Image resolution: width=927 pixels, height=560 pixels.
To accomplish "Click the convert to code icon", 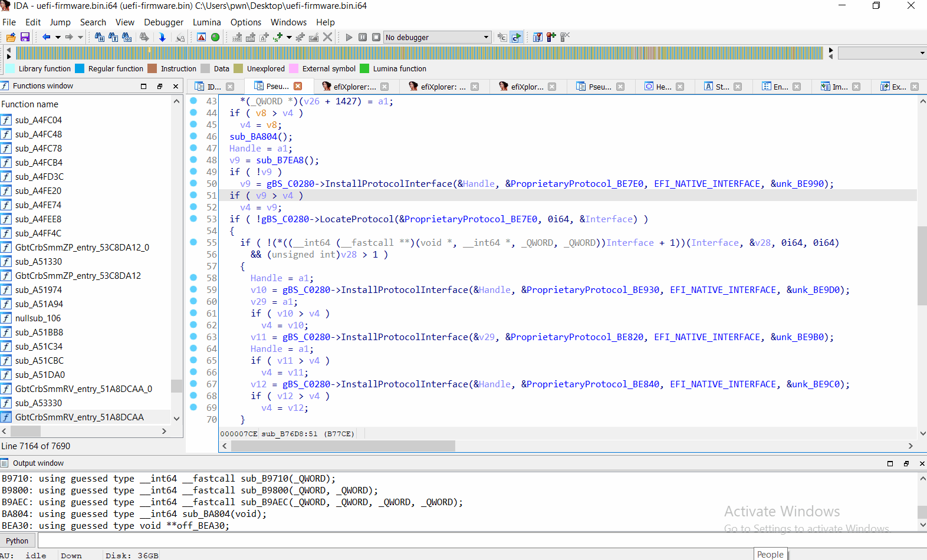I will (237, 37).
